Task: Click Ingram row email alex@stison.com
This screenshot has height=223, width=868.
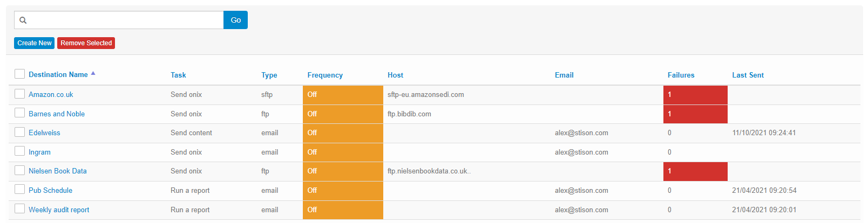Action: (x=581, y=152)
